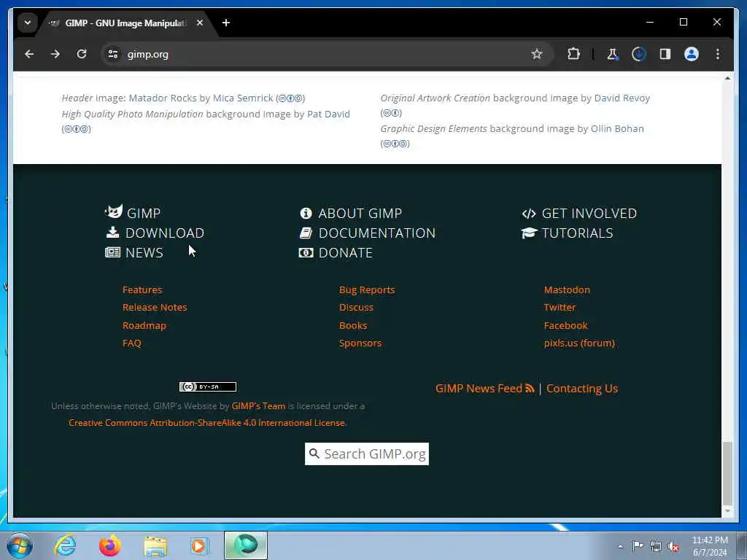Launch Firefox from the taskbar
The width and height of the screenshot is (747, 560).
(x=110, y=545)
